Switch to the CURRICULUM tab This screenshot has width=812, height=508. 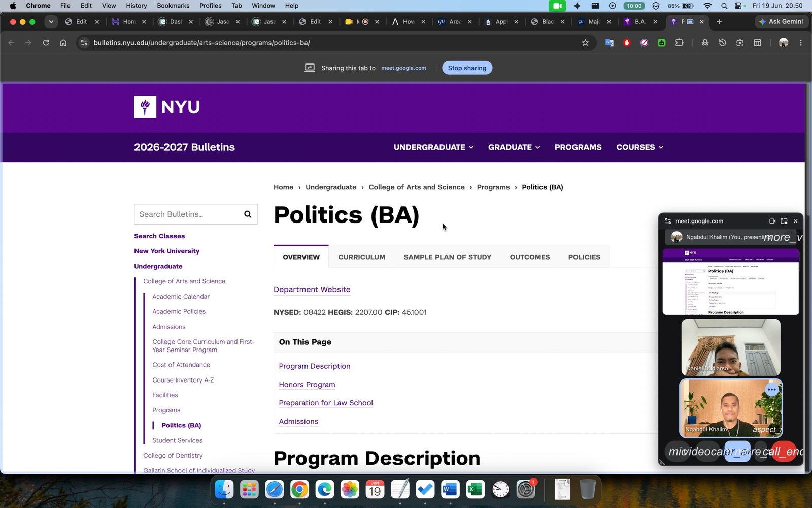(362, 257)
